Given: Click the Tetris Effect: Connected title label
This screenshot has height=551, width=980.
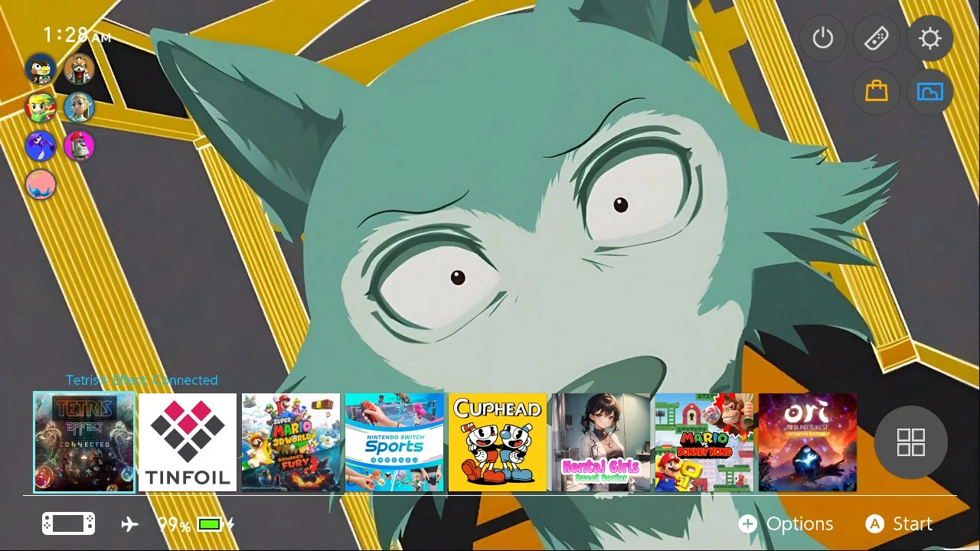Looking at the screenshot, I should (142, 380).
